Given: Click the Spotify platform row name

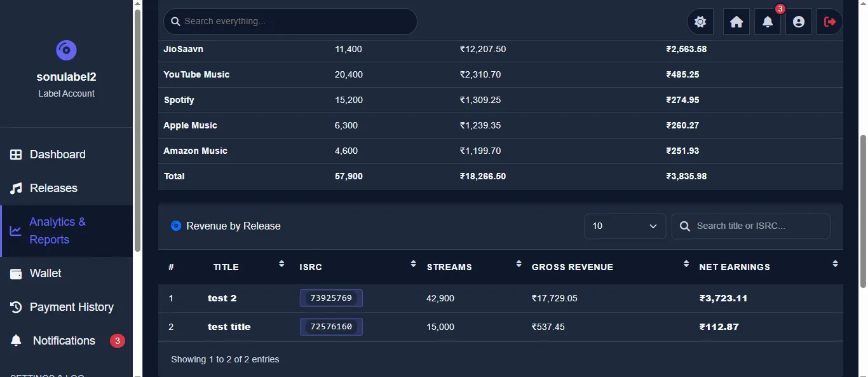Looking at the screenshot, I should coord(179,100).
